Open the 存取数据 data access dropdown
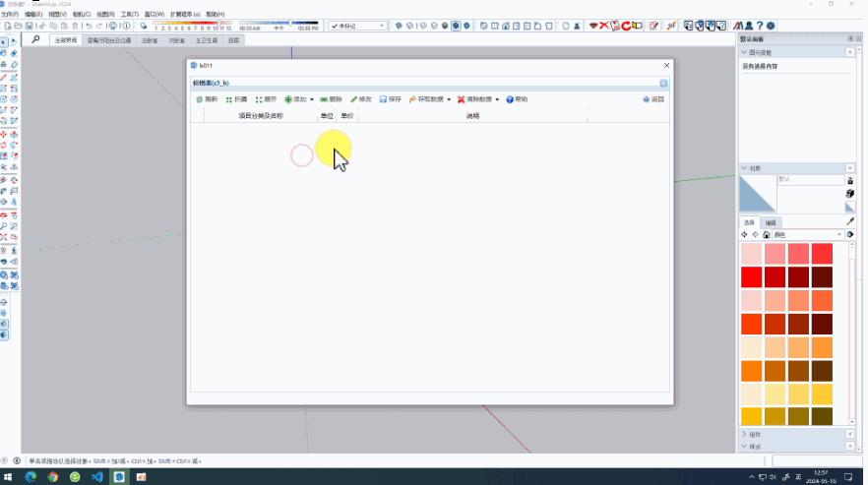This screenshot has width=868, height=485. 429,99
